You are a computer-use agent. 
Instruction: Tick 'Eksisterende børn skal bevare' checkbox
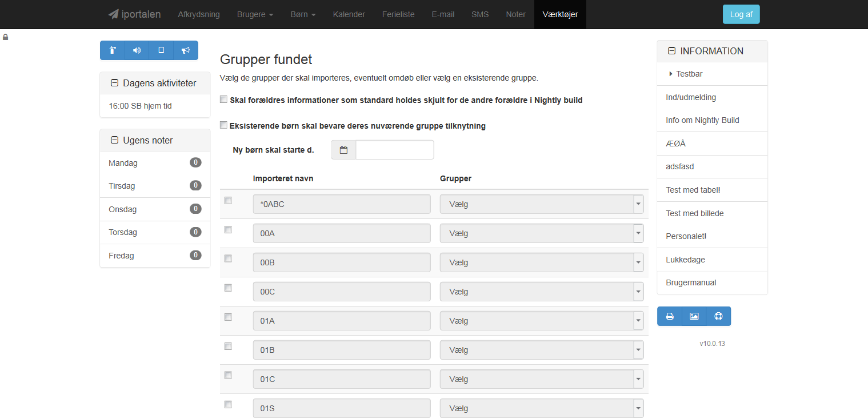pyautogui.click(x=223, y=125)
